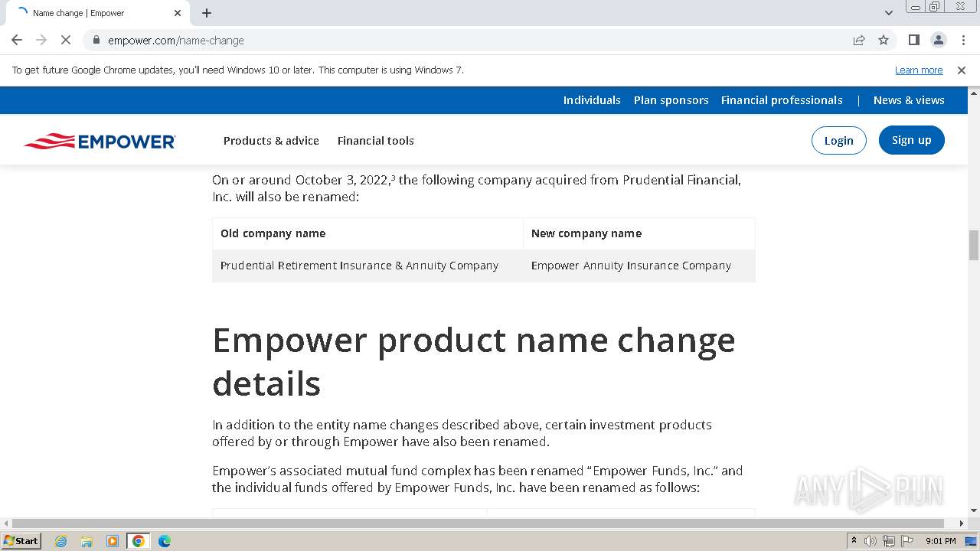This screenshot has width=980, height=551.
Task: Open Windows Explorer folder from taskbar
Action: (x=87, y=541)
